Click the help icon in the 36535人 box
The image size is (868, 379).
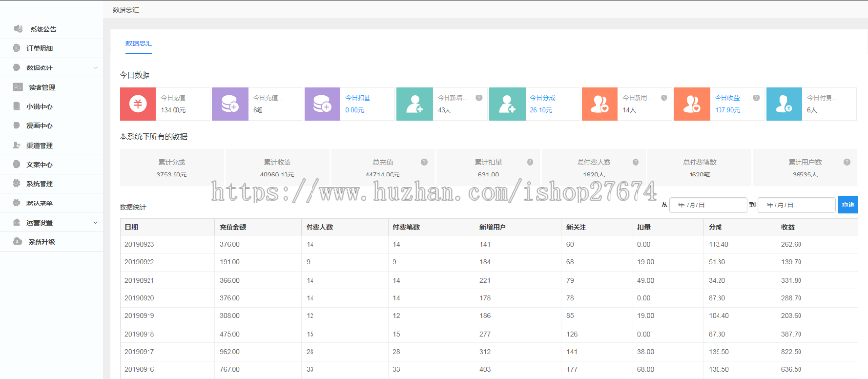tap(847, 162)
